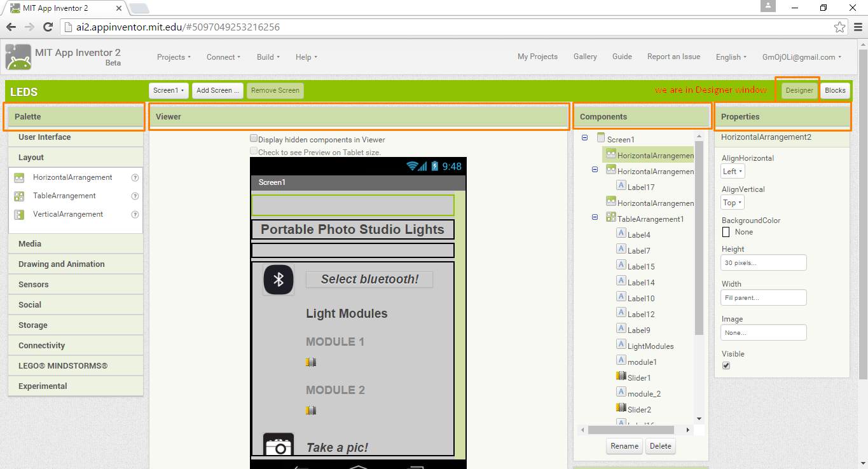Image resolution: width=868 pixels, height=469 pixels.
Task: Click the Width Fill parent field
Action: point(764,297)
